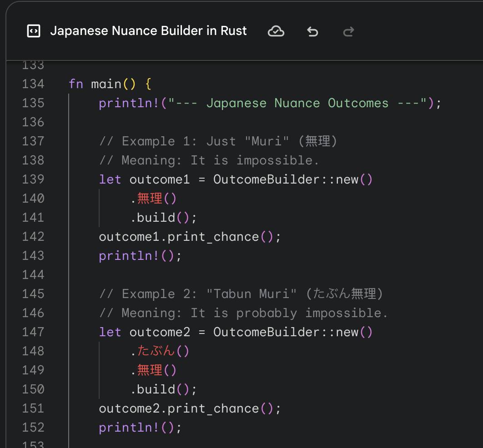Click the comment 'Meaning: It is impossible.'
The height and width of the screenshot is (448, 483).
tap(209, 160)
